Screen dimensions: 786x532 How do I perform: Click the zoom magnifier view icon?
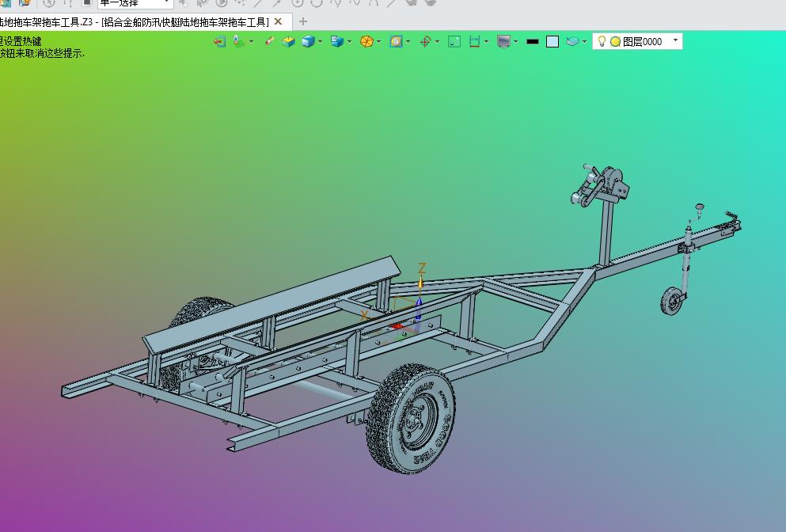[x=397, y=42]
